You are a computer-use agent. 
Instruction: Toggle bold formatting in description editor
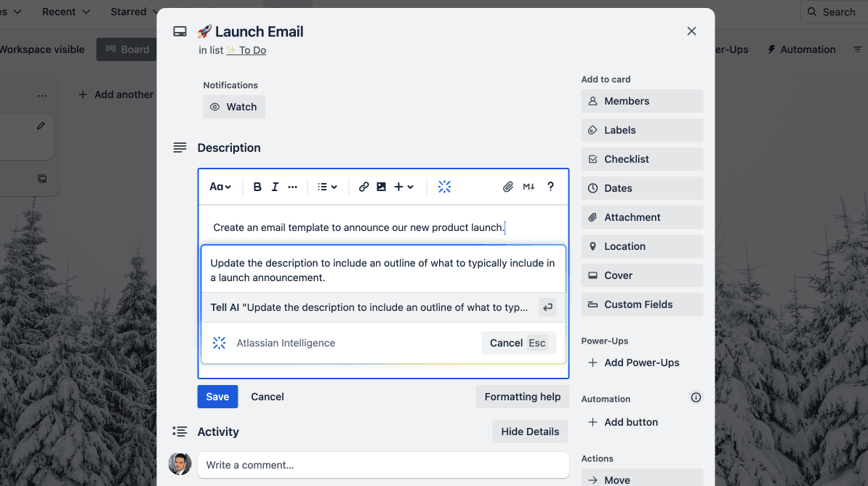257,187
